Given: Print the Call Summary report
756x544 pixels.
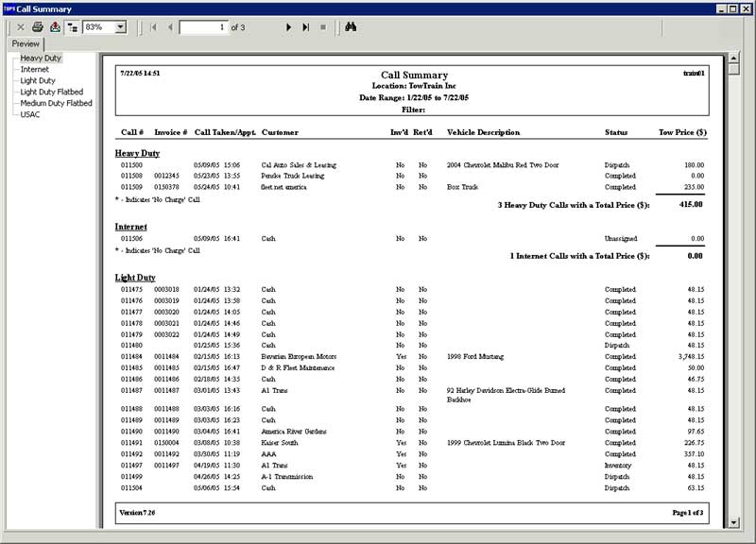Looking at the screenshot, I should click(x=38, y=27).
